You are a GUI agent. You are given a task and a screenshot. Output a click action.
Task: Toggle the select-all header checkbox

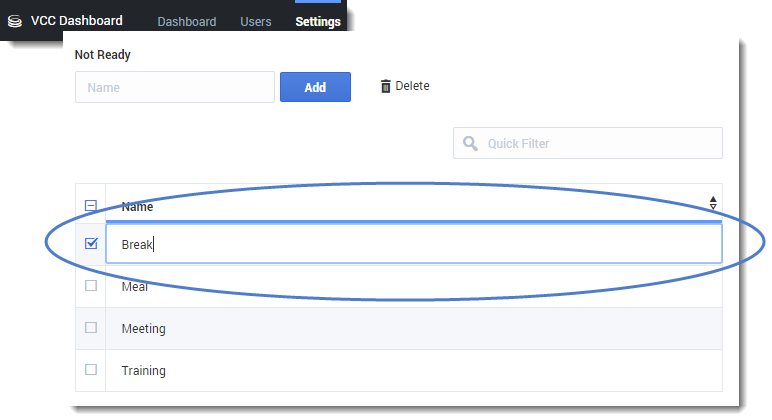tap(91, 206)
